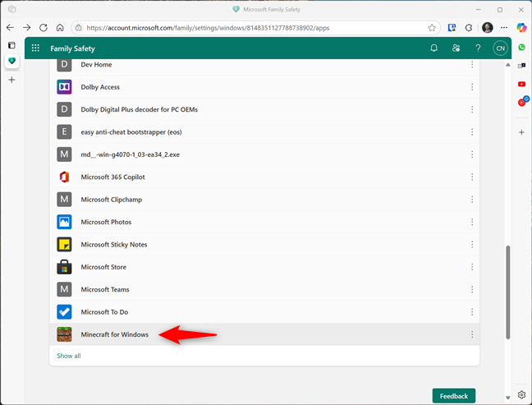Screen dimensions: 532x405
Task: Open the browser profile avatar
Action: [487, 27]
